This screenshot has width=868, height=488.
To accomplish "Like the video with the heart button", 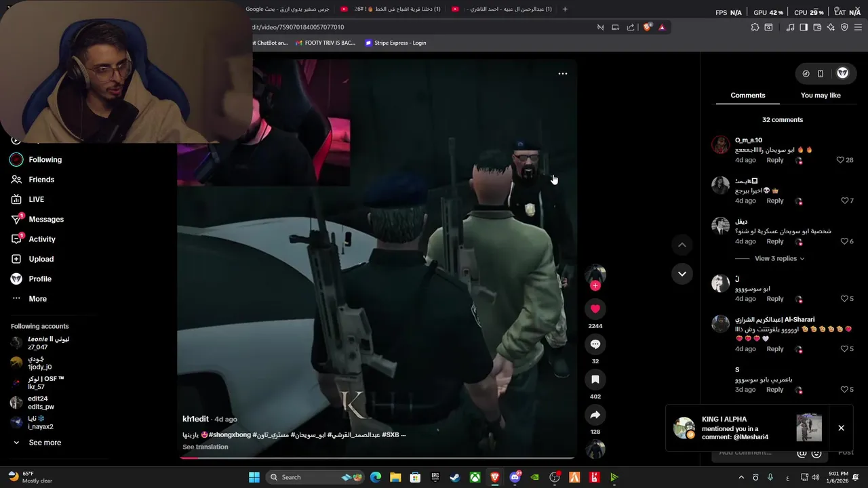I will click(595, 309).
